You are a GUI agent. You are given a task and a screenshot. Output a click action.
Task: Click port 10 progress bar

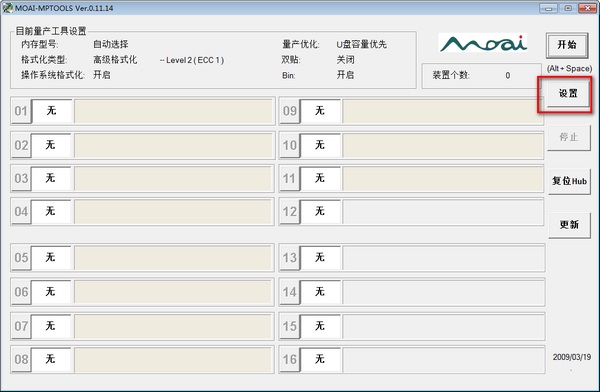tap(443, 145)
